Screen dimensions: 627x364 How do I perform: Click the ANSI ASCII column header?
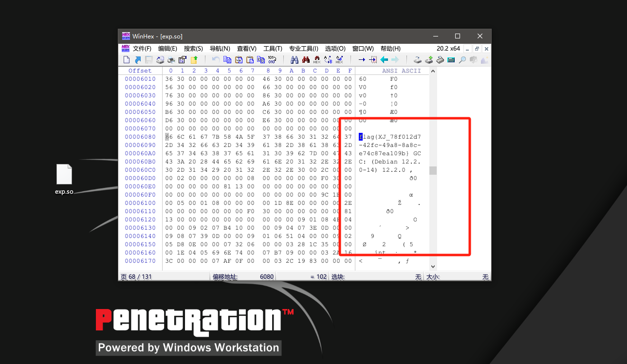[402, 71]
